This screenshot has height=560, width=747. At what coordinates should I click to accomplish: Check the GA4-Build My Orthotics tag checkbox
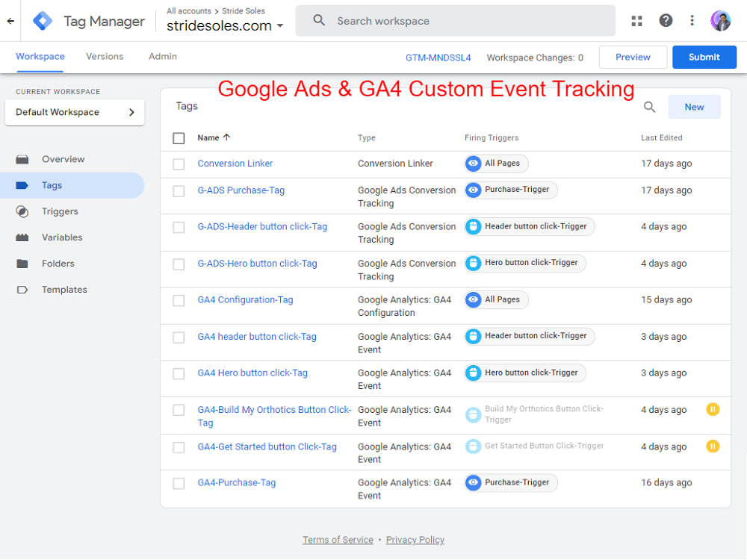(179, 411)
